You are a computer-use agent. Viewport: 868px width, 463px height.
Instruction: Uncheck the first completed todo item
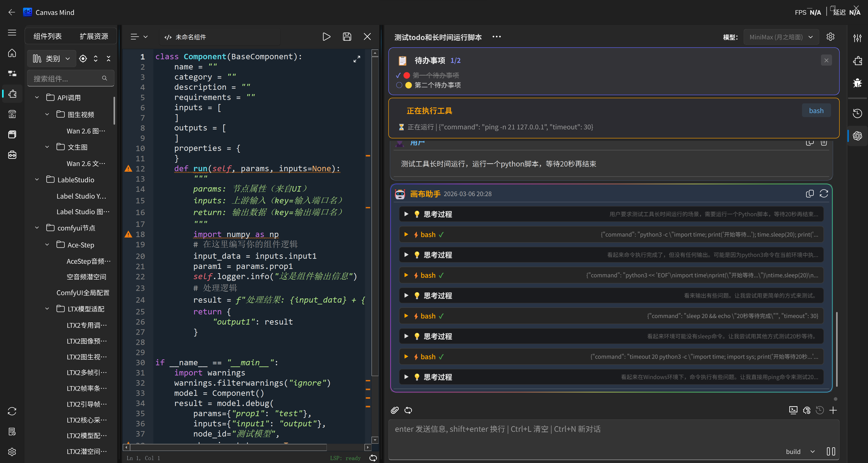(x=398, y=75)
